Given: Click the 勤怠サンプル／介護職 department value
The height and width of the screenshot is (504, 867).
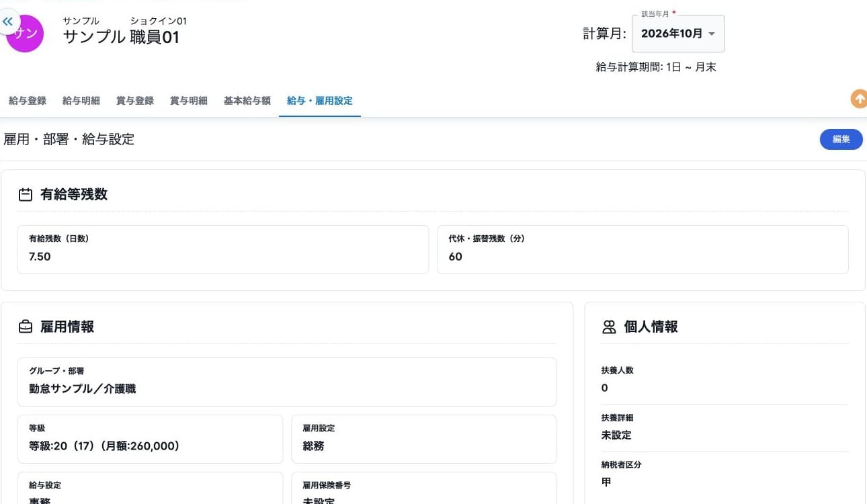Looking at the screenshot, I should pyautogui.click(x=83, y=388).
